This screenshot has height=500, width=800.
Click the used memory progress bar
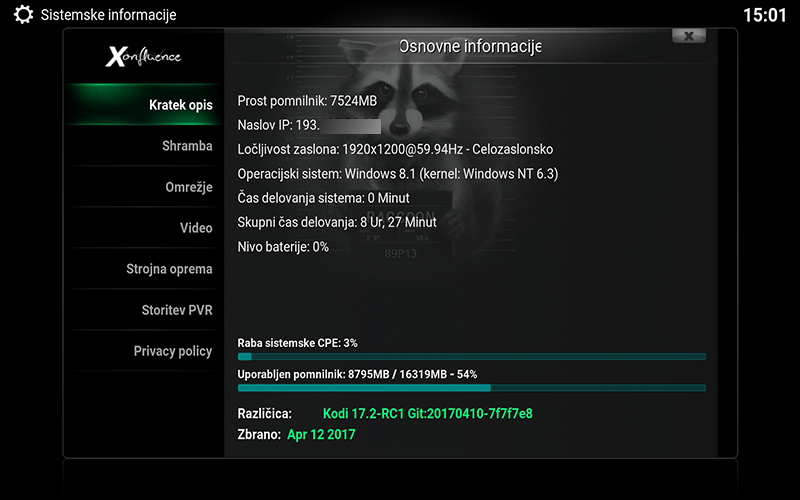click(471, 388)
